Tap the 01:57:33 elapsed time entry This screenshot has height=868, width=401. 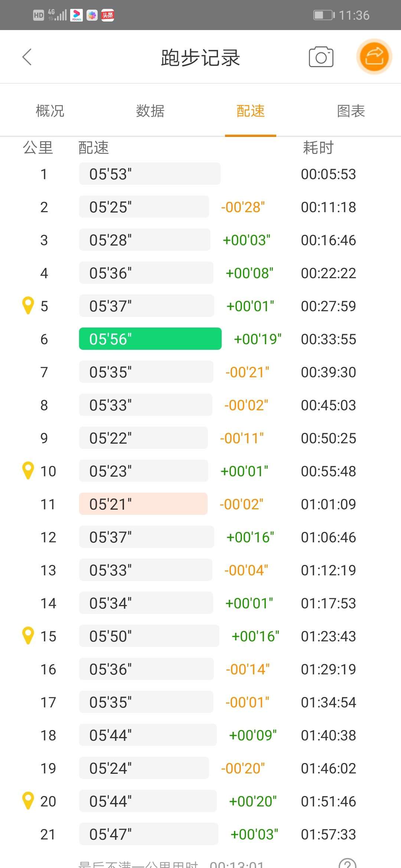pyautogui.click(x=328, y=834)
